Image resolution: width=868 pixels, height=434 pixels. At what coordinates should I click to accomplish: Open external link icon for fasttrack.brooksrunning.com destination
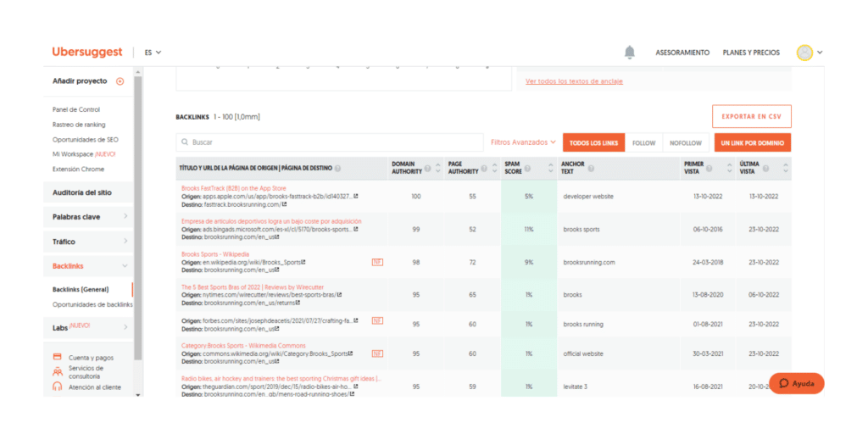[285, 204]
